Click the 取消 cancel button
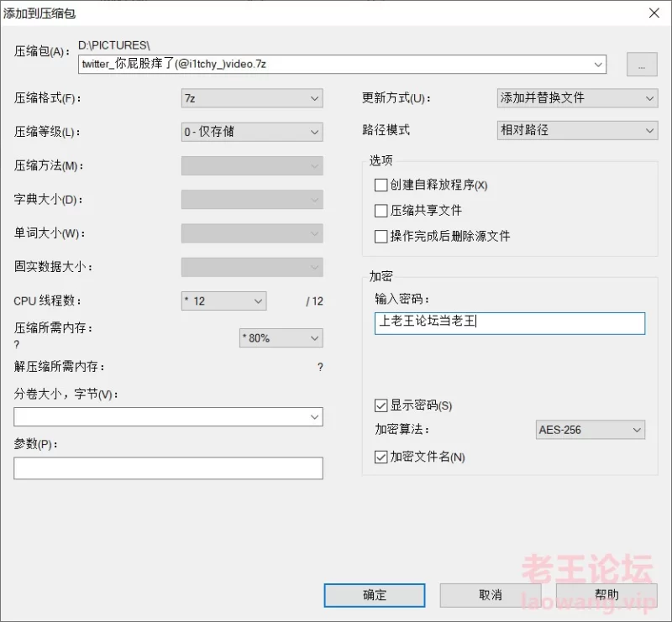This screenshot has height=622, width=672. (x=491, y=595)
